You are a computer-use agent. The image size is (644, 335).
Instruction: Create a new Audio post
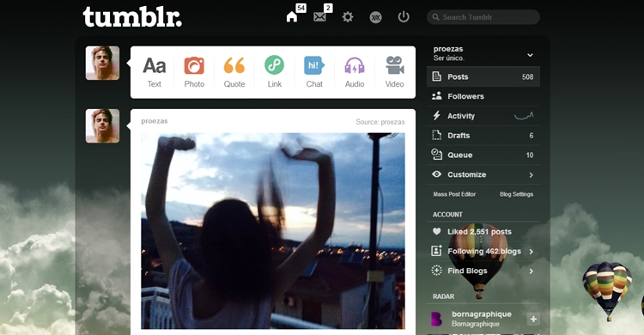(x=355, y=72)
